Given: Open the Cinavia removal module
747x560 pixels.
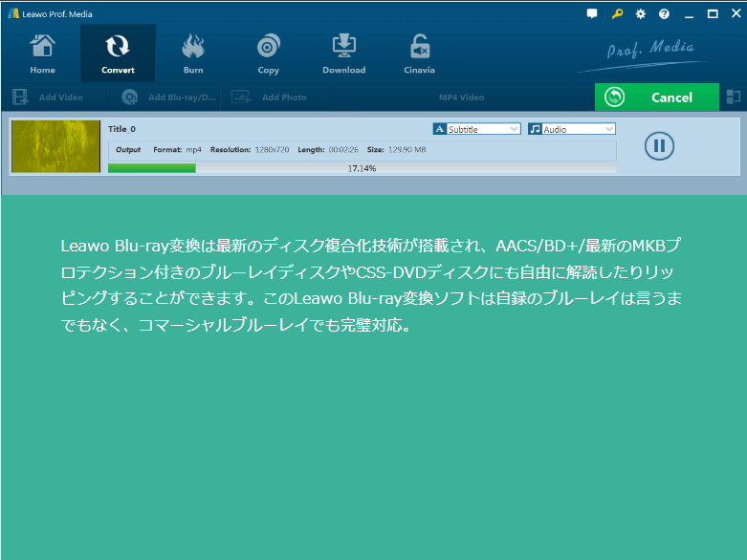Looking at the screenshot, I should tap(419, 54).
